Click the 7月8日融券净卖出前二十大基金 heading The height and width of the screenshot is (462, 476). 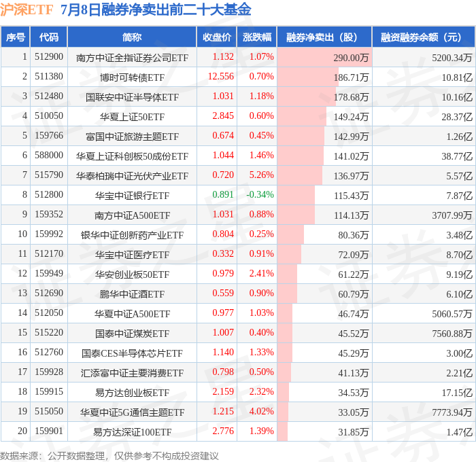156,10
